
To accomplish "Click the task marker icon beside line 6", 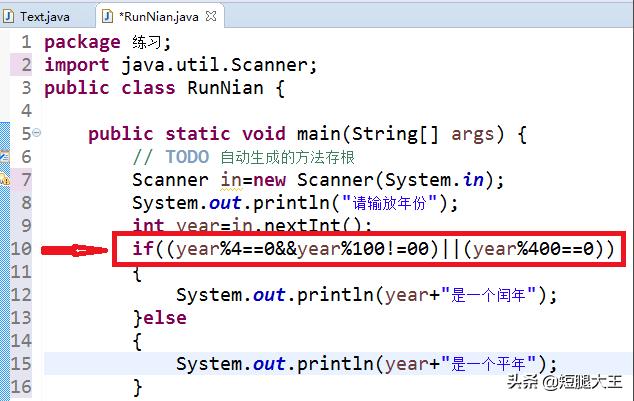I will [4, 156].
